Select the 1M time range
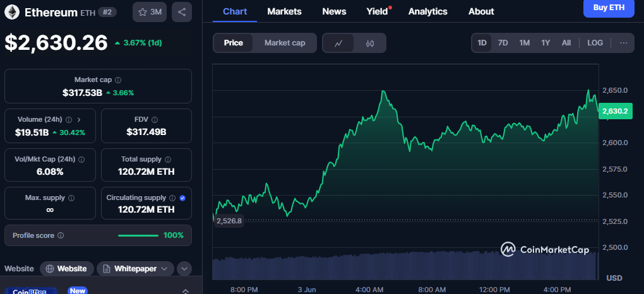 (x=524, y=43)
